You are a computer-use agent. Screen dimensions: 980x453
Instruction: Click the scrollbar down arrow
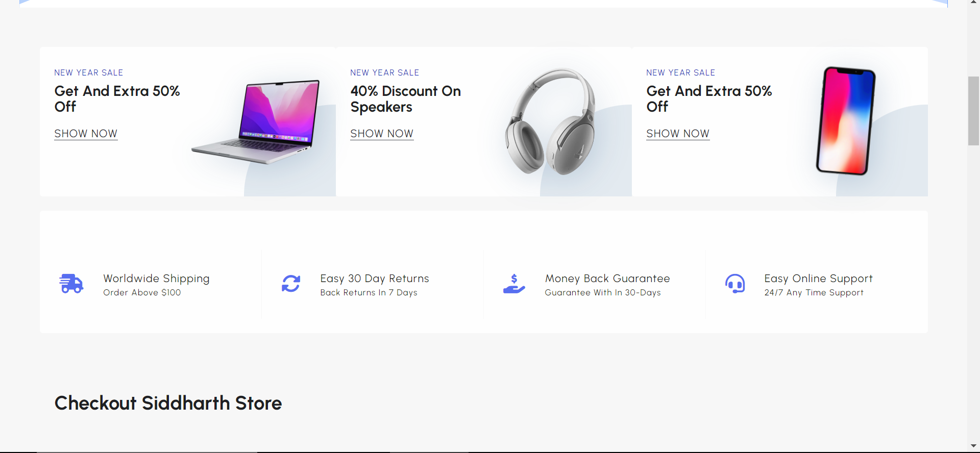coord(973,446)
